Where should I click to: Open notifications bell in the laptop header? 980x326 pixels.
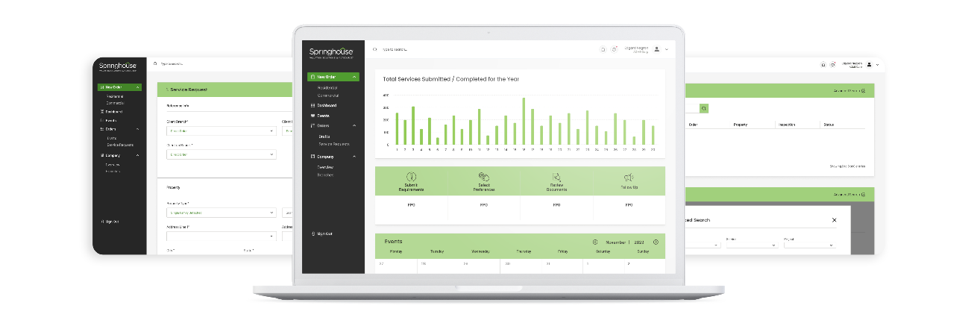pos(615,50)
